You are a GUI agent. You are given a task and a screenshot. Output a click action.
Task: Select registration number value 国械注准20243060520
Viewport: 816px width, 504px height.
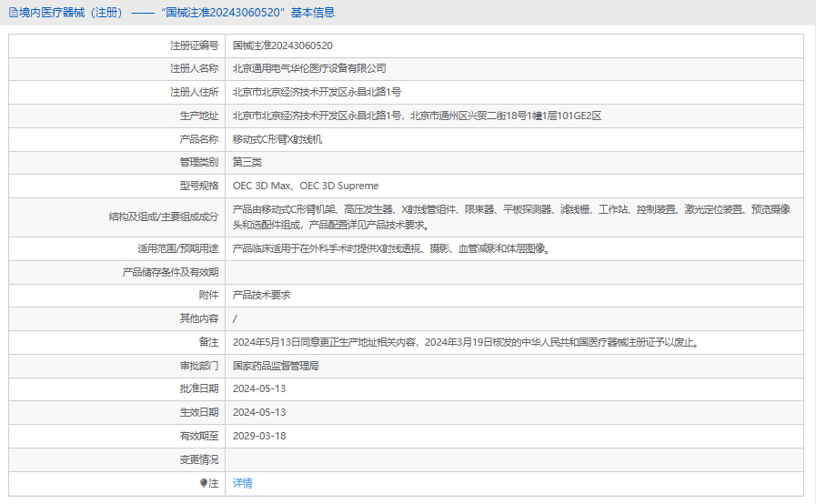(x=282, y=45)
